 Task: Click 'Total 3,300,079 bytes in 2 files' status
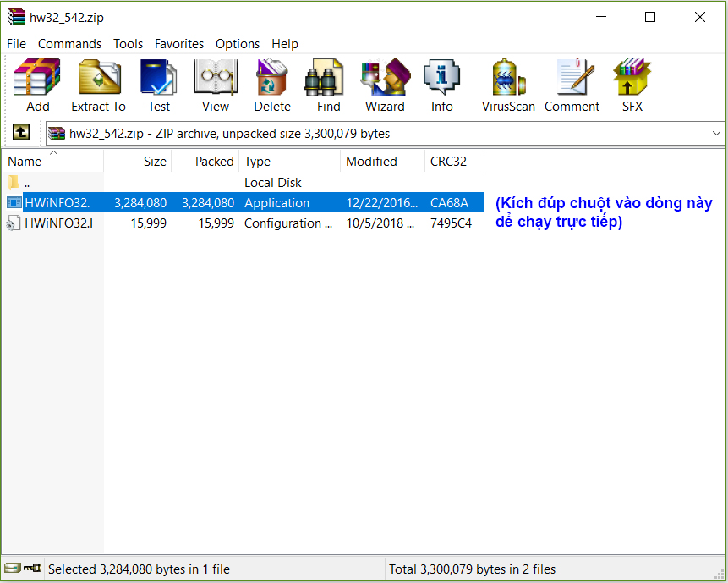point(472,569)
